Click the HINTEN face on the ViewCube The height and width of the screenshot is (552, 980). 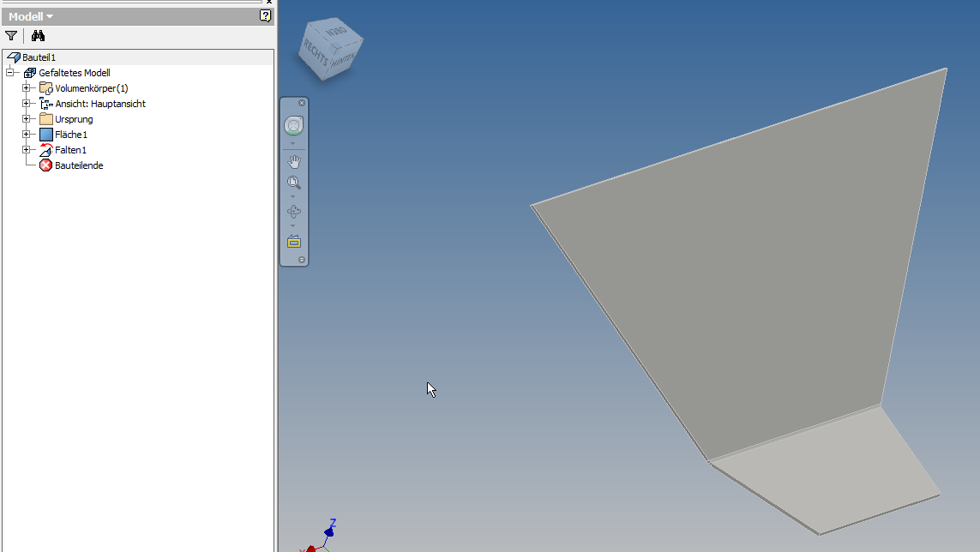342,60
